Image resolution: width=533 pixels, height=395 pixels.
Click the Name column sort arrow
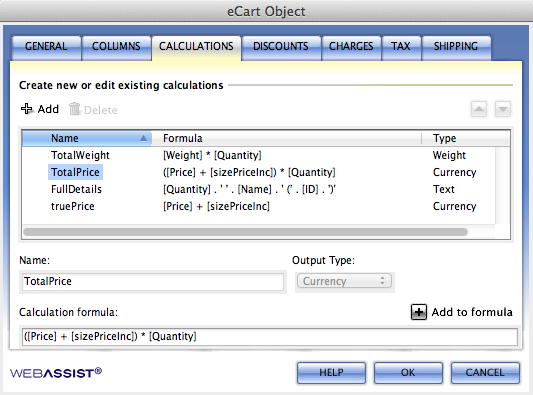click(143, 138)
